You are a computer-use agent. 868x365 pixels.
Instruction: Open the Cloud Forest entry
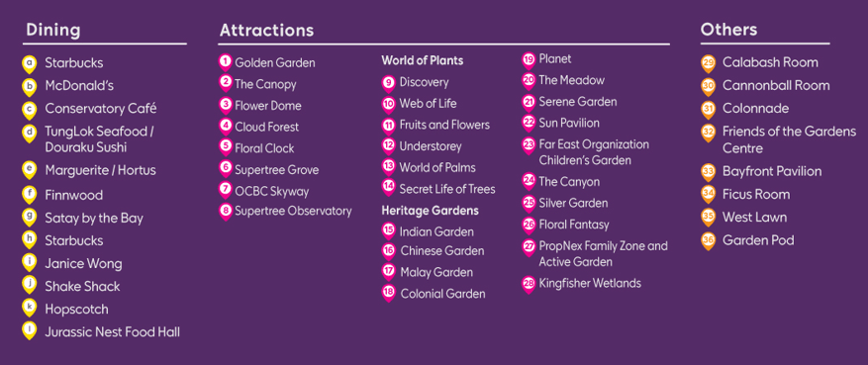[267, 127]
